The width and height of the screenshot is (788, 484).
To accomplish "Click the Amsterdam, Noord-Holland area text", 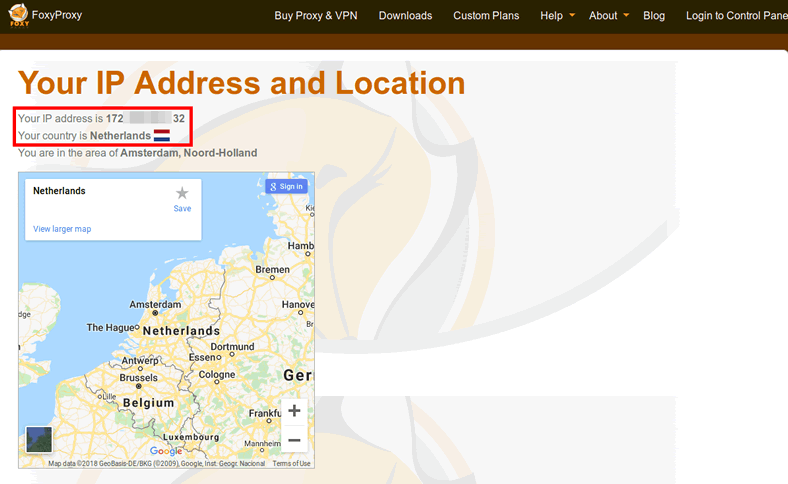I will (x=188, y=153).
